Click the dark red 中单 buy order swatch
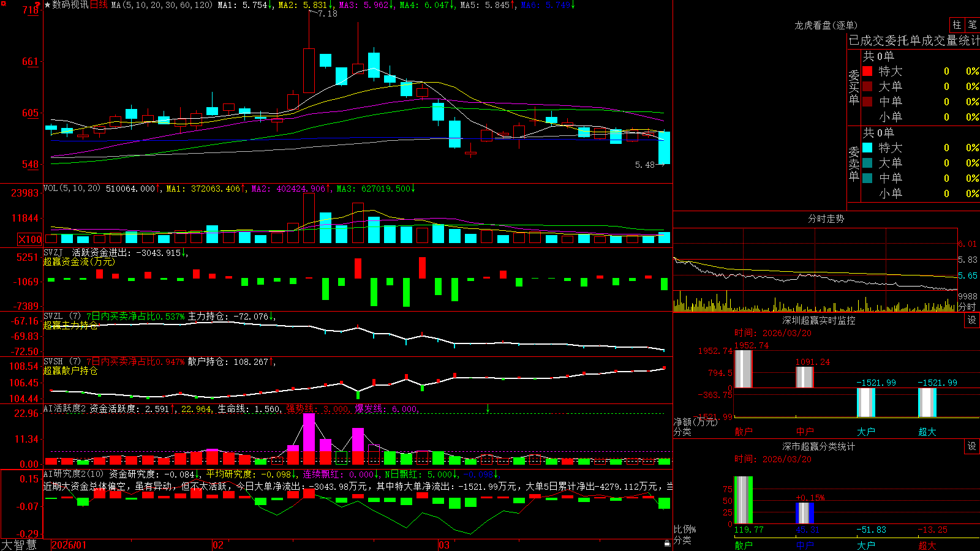 pyautogui.click(x=867, y=102)
